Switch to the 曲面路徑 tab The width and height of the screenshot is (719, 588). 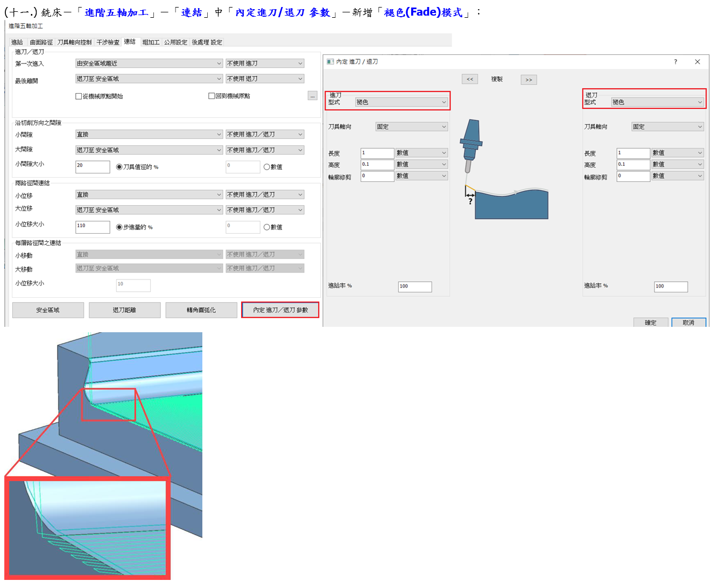point(41,42)
